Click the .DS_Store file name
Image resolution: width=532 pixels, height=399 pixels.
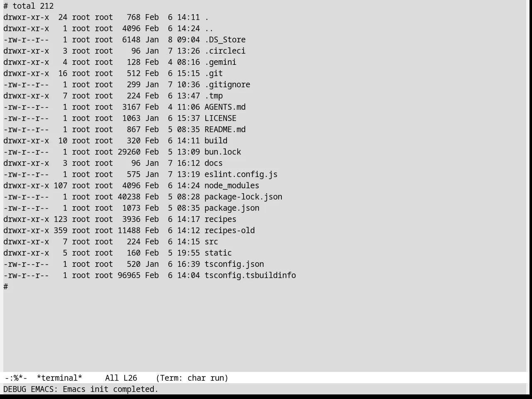pyautogui.click(x=225, y=40)
